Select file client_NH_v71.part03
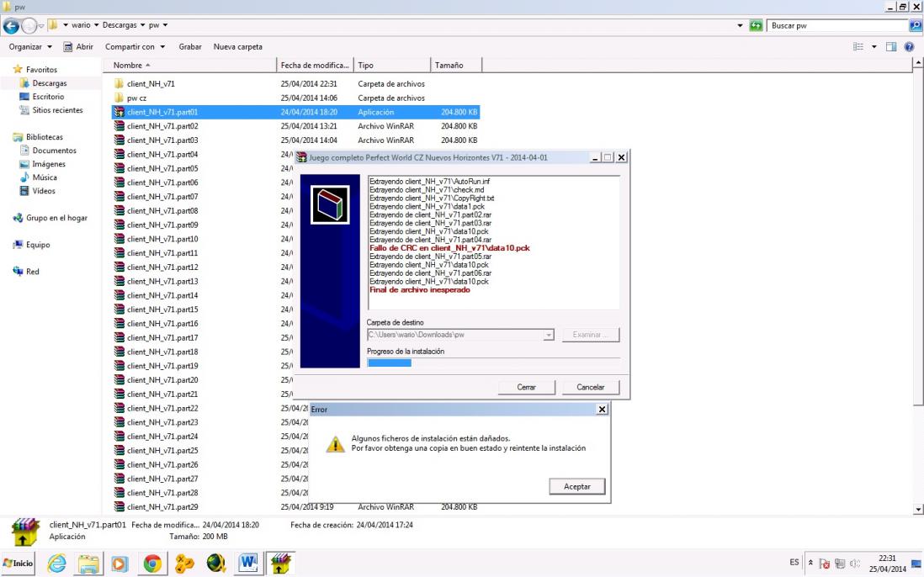 pyautogui.click(x=162, y=140)
